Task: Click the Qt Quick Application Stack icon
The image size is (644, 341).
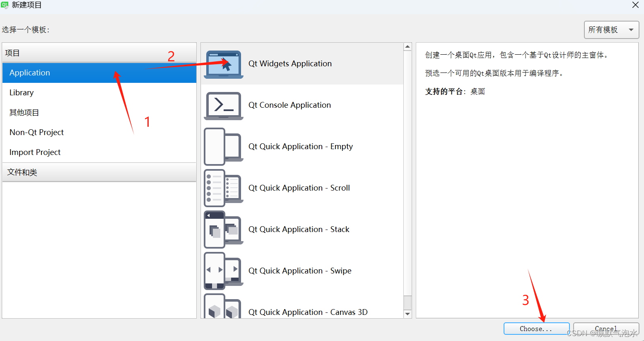Action: [x=224, y=230]
